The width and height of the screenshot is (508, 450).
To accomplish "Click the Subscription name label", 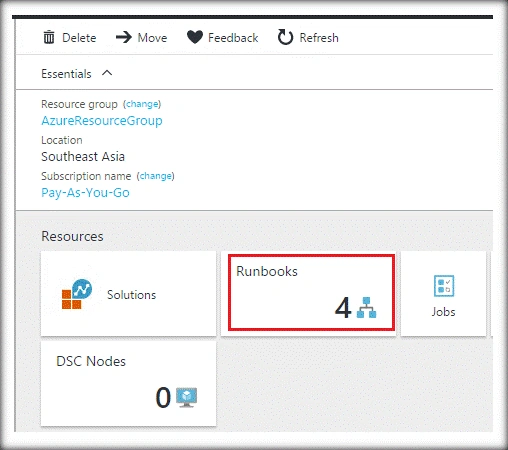I will pos(86,176).
